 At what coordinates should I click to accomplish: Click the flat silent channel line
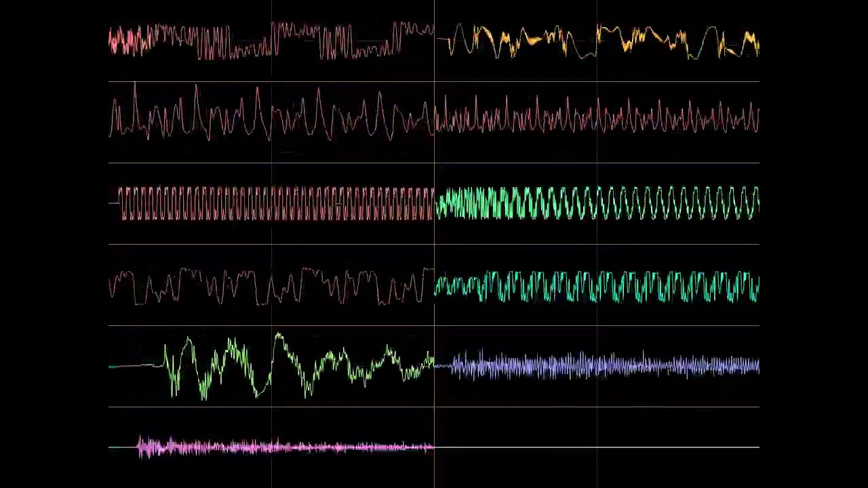597,447
